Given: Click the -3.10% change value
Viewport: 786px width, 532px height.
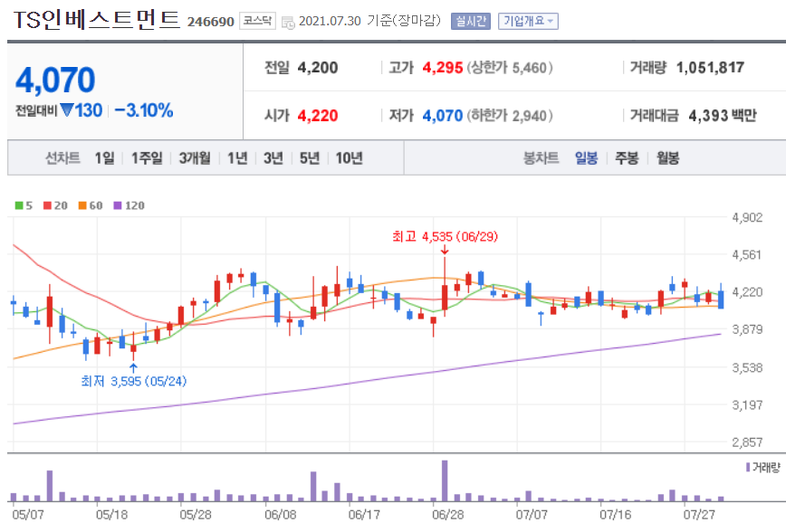Looking at the screenshot, I should tap(144, 110).
